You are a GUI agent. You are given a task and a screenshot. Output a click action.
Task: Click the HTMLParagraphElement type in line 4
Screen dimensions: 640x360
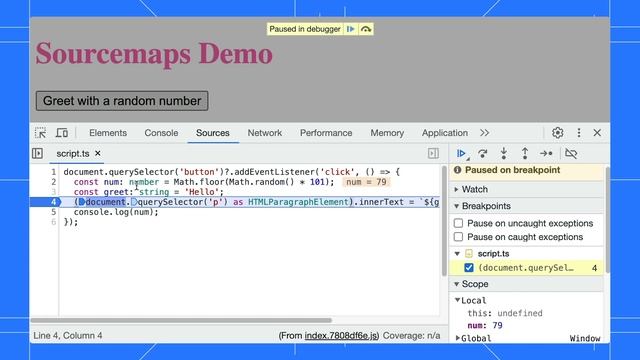pos(298,202)
